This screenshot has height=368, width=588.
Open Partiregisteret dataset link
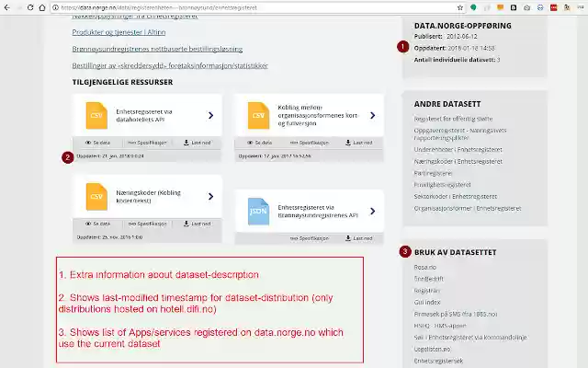(433, 173)
